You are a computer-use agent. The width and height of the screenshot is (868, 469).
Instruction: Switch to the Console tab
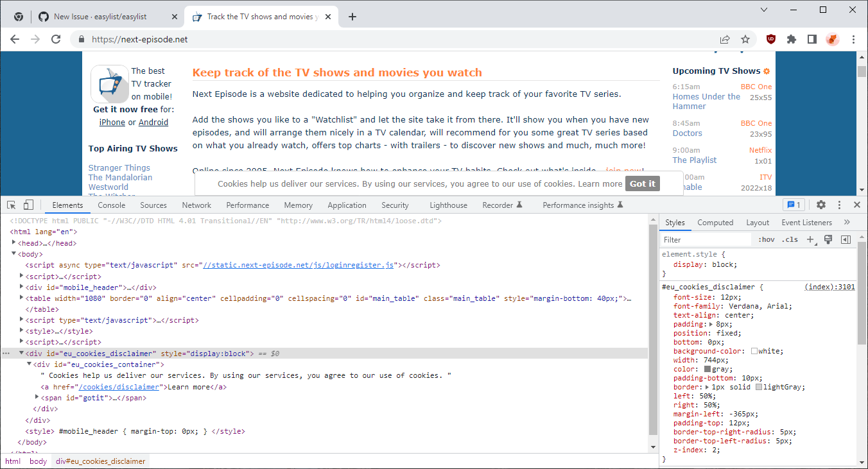click(x=112, y=205)
